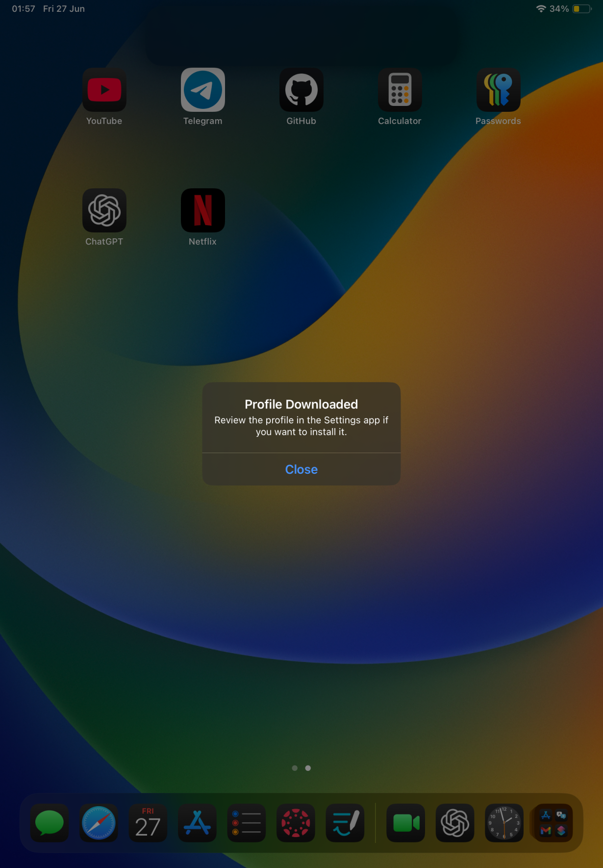603x868 pixels.
Task: Tap the first home screen page dot
Action: point(295,768)
